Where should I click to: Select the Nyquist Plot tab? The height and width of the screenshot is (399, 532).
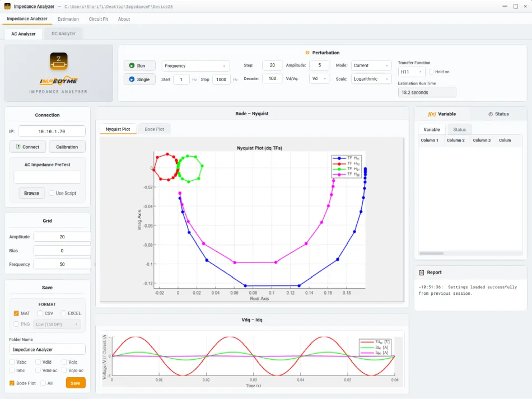click(118, 129)
